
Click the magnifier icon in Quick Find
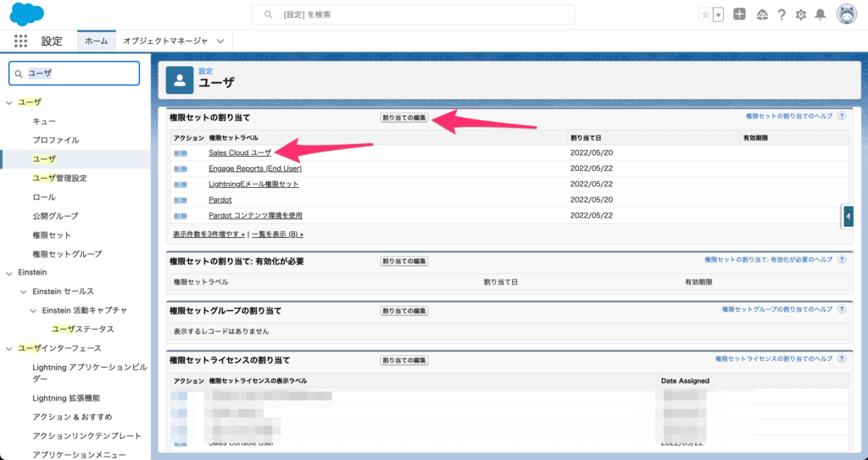tap(19, 74)
